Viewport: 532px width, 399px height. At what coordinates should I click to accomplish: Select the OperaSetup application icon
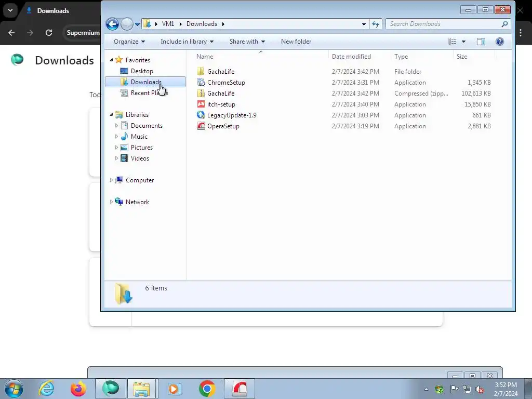[201, 126]
